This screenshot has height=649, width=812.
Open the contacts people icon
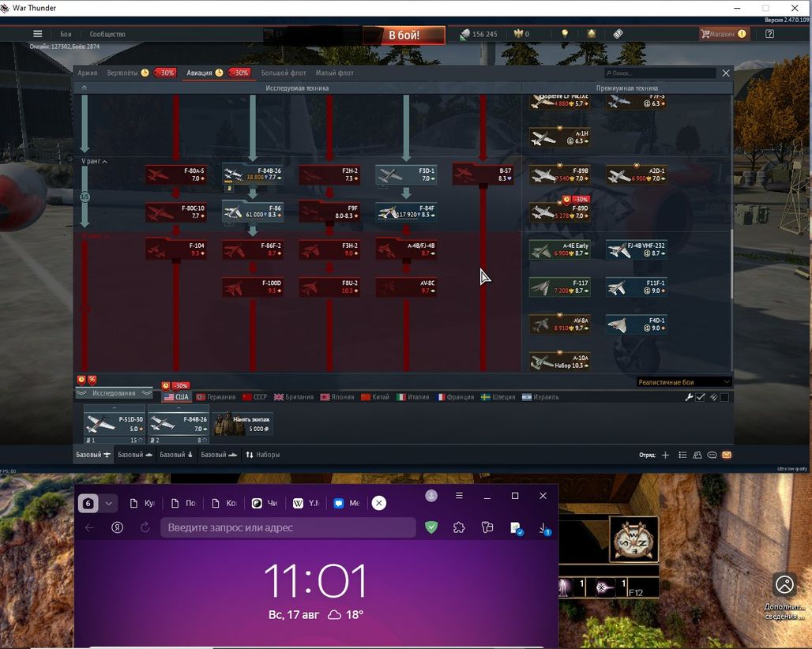click(697, 455)
